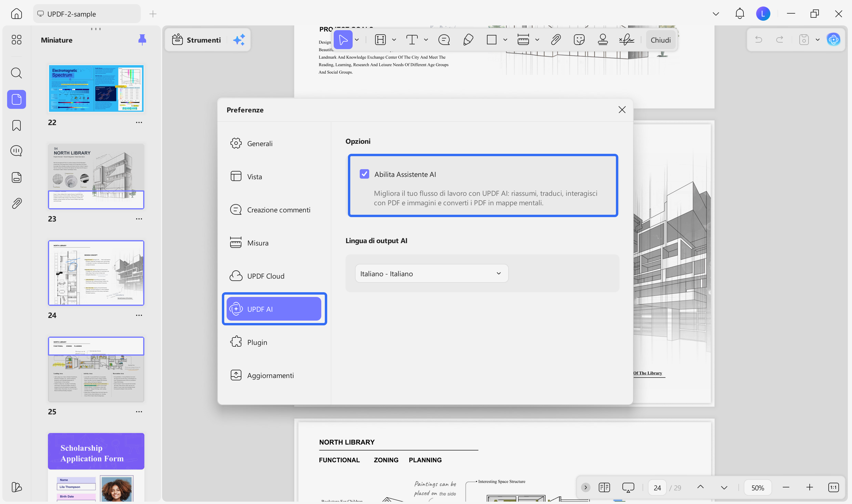
Task: Click the Strumenti button
Action: [196, 40]
